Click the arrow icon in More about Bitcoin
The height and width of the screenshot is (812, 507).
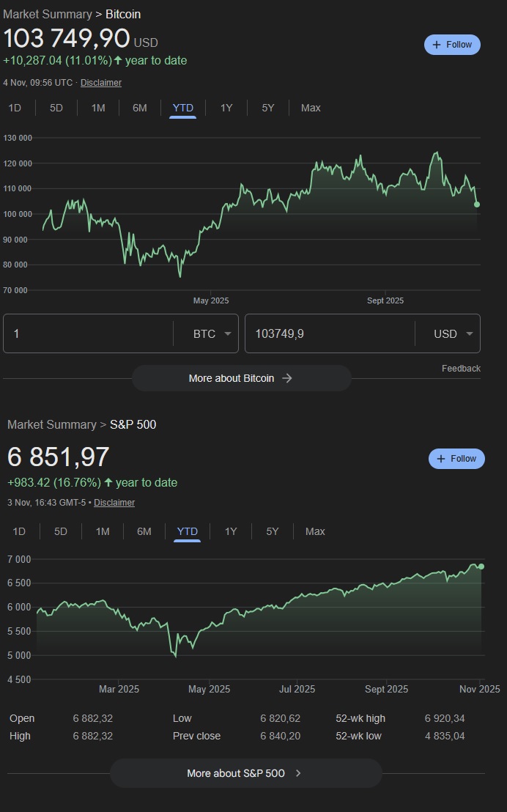(x=287, y=378)
